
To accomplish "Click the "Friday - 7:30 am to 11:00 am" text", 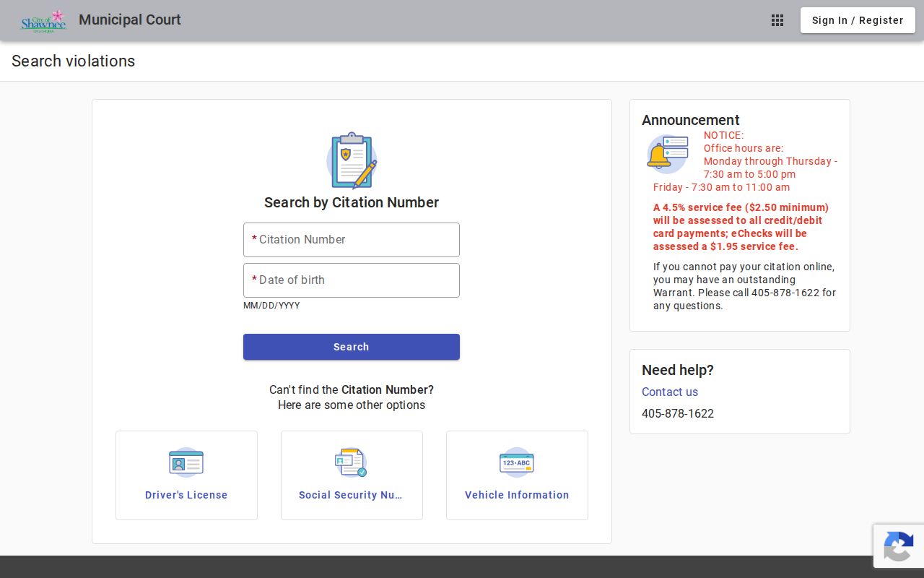I will point(721,187).
